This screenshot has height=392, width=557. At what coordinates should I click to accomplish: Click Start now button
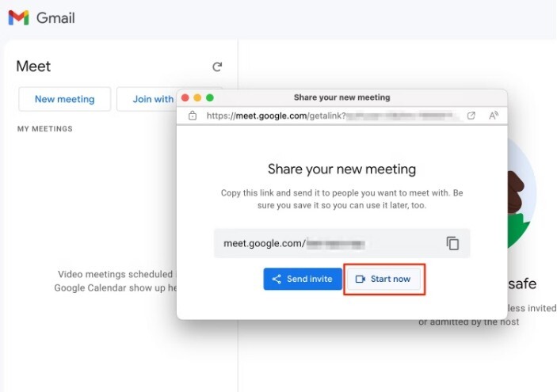coord(383,279)
